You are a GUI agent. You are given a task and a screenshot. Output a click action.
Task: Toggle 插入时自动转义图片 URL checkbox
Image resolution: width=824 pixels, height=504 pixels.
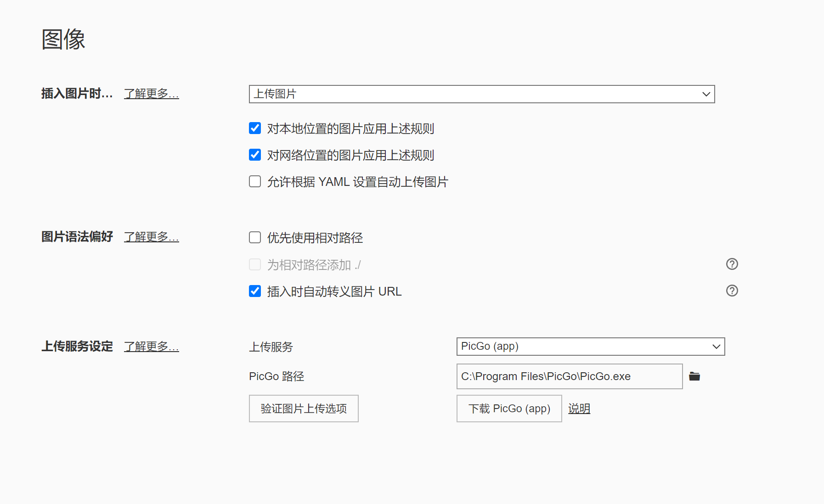pyautogui.click(x=255, y=291)
